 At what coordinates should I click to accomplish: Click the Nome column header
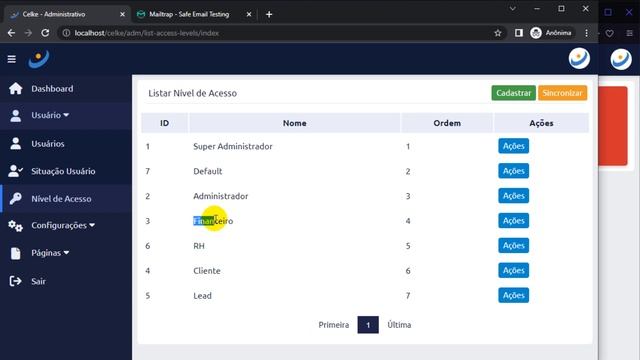click(295, 123)
